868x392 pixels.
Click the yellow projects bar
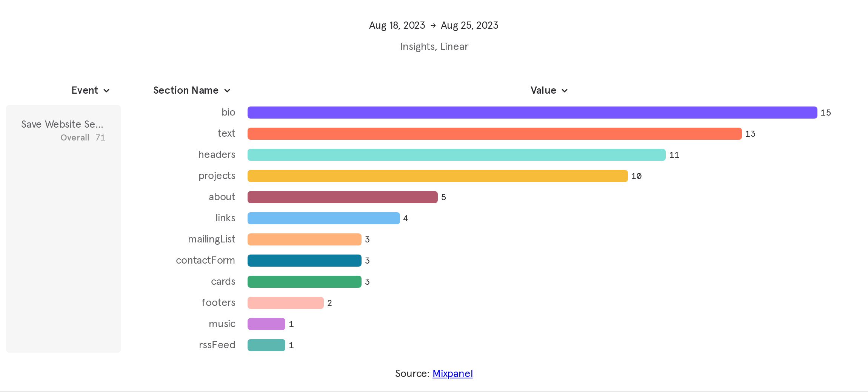click(x=437, y=176)
